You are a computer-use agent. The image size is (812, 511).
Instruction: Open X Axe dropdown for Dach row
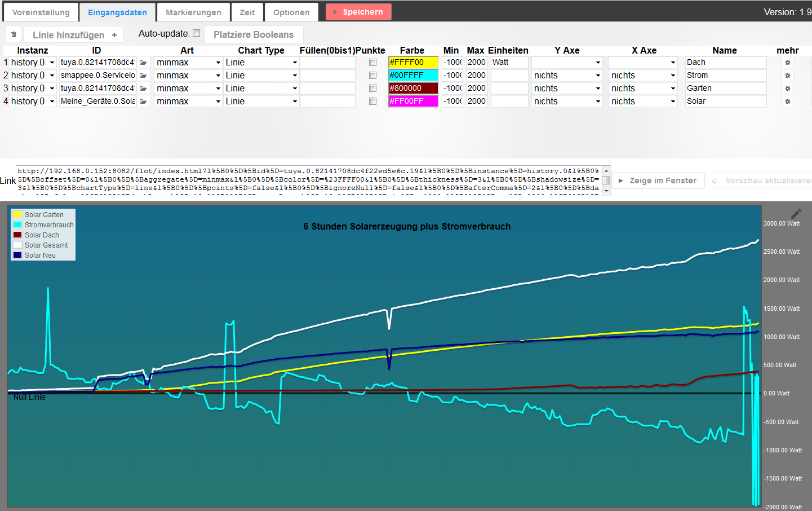(x=643, y=63)
